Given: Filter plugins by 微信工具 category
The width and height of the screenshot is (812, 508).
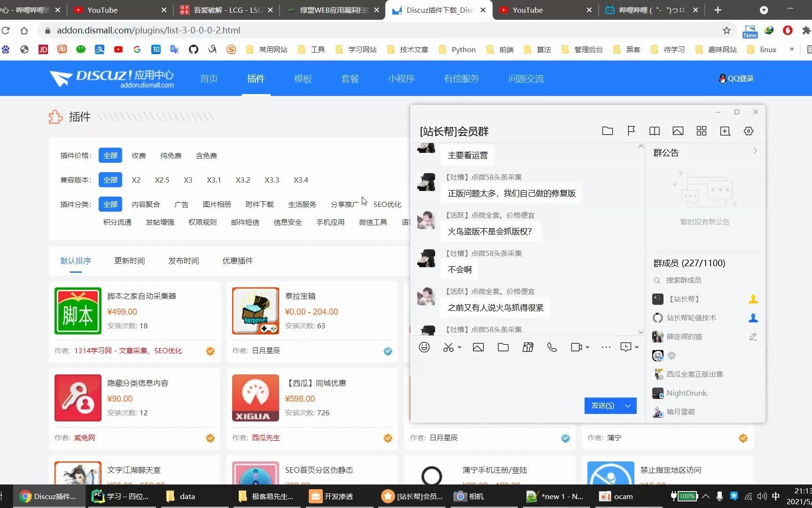Looking at the screenshot, I should point(373,222).
